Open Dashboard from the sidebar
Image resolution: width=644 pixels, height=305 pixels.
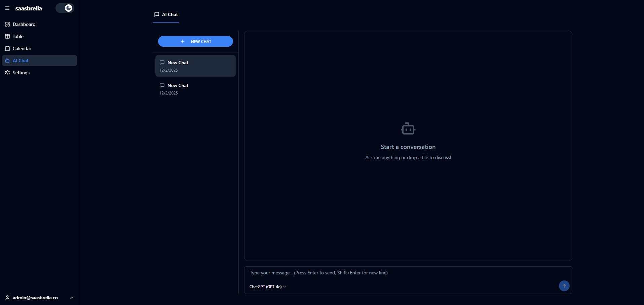tap(24, 24)
